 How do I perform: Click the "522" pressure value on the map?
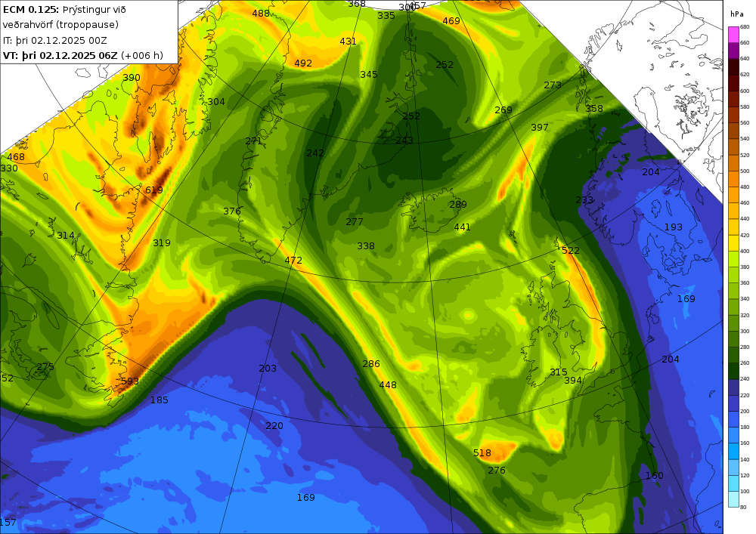pyautogui.click(x=571, y=251)
